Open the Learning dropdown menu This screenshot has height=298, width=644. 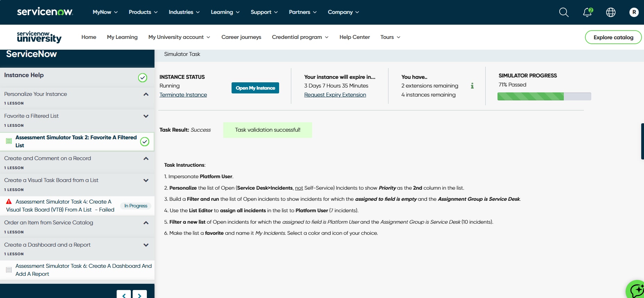pyautogui.click(x=225, y=12)
